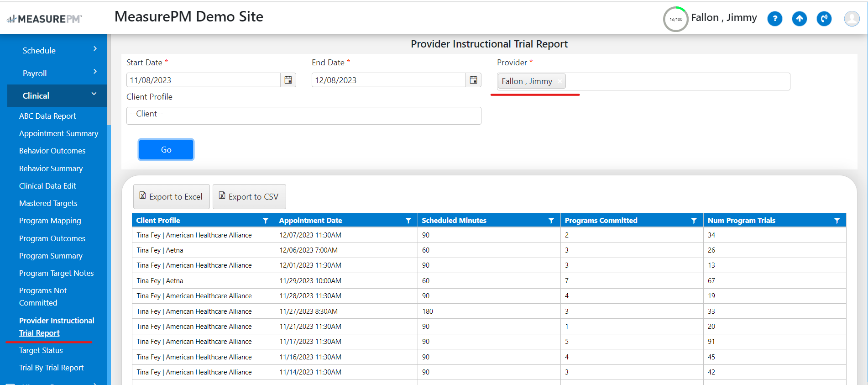
Task: Filter the Num Program Trials column
Action: [837, 221]
